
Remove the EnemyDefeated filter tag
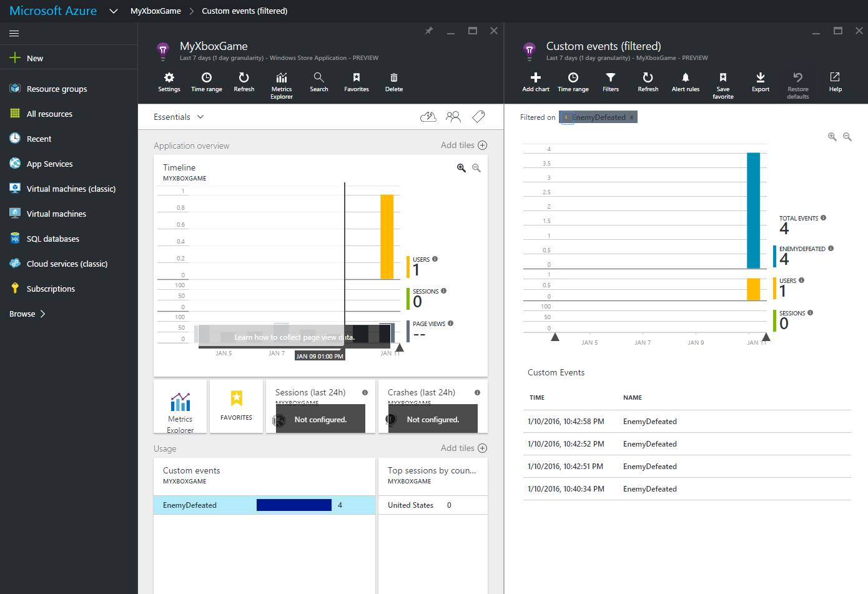point(631,117)
